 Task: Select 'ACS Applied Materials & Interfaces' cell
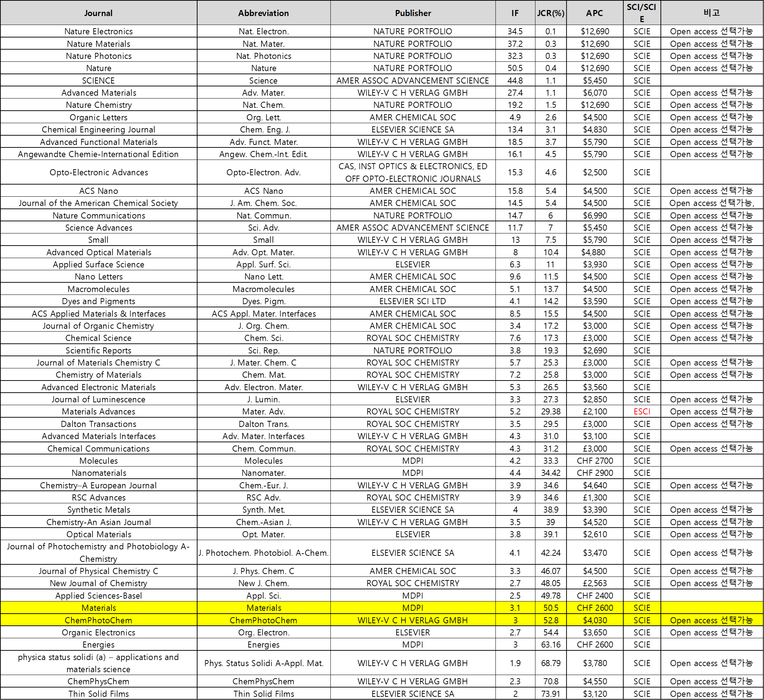99,314
